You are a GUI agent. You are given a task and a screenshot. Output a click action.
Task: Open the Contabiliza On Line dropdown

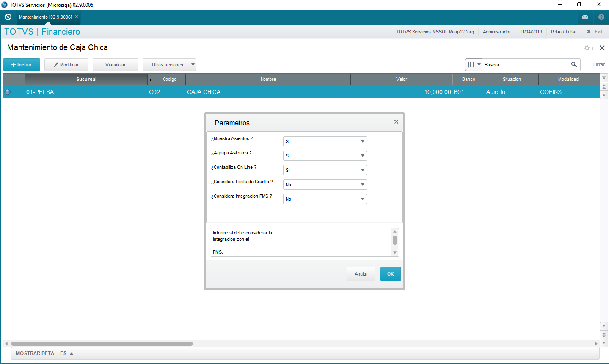362,170
